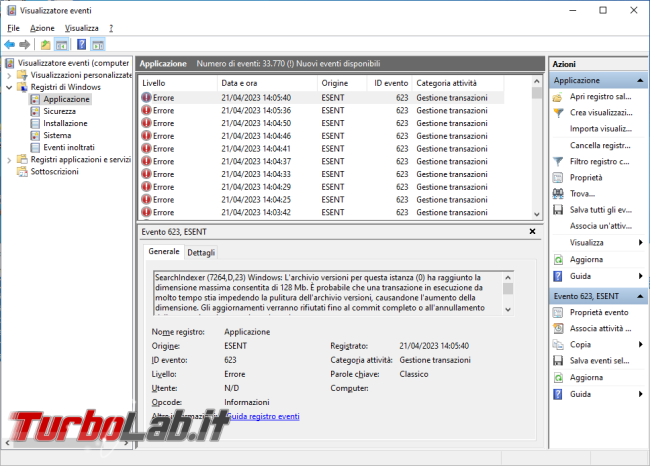Sort events by the Livello column header

(x=177, y=83)
